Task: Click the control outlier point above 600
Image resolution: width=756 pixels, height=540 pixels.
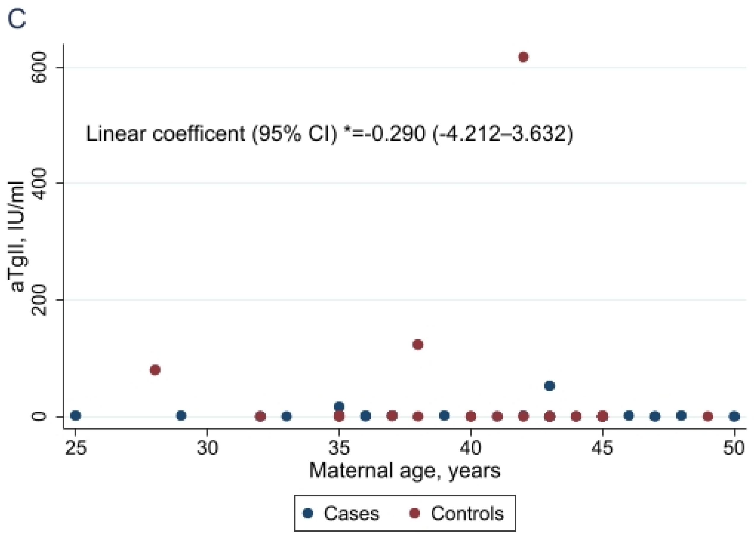Action: click(523, 57)
